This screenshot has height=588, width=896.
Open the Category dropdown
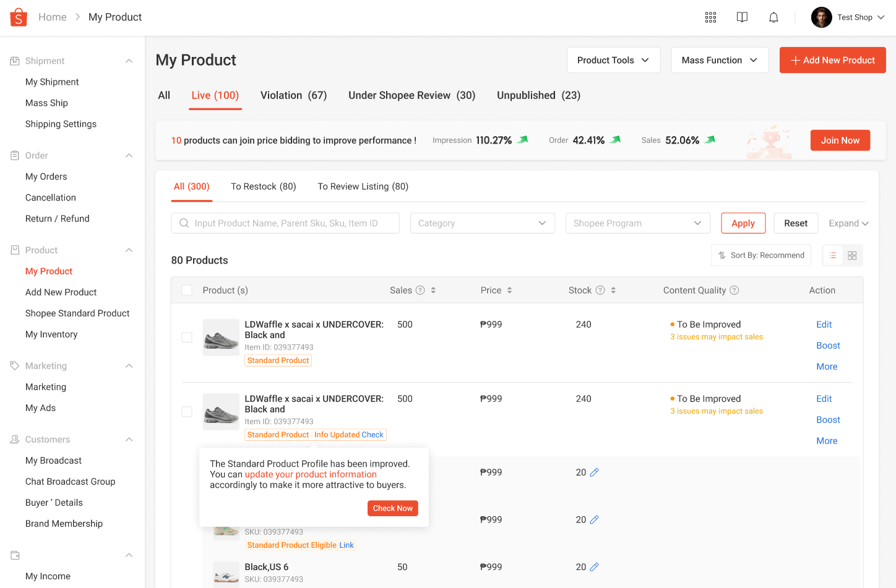coord(482,223)
